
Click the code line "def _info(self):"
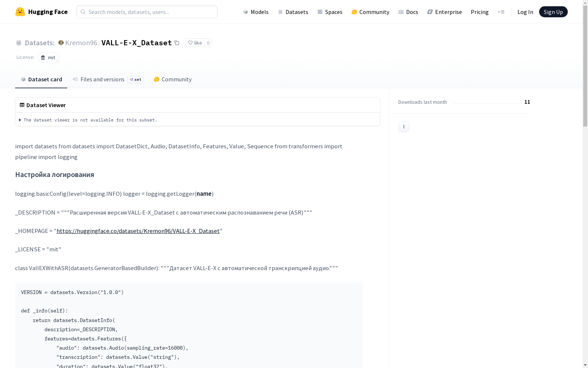click(44, 311)
